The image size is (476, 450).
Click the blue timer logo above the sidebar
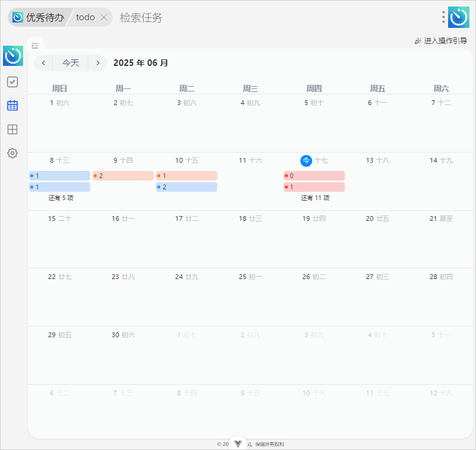(x=13, y=56)
